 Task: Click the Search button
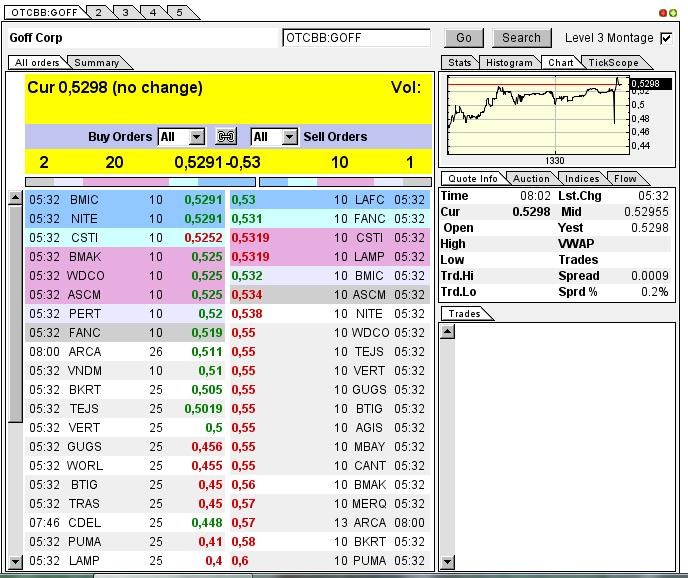[521, 38]
